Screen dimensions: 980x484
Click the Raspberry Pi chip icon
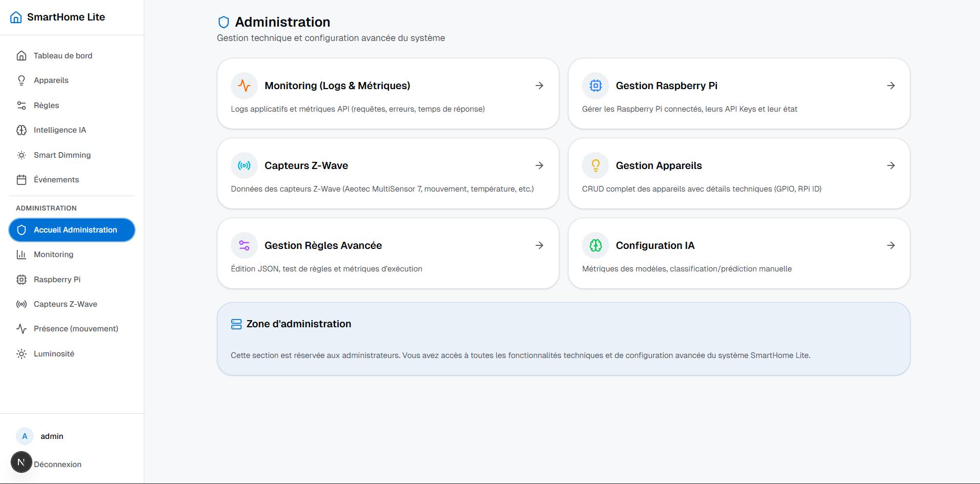pyautogui.click(x=21, y=279)
